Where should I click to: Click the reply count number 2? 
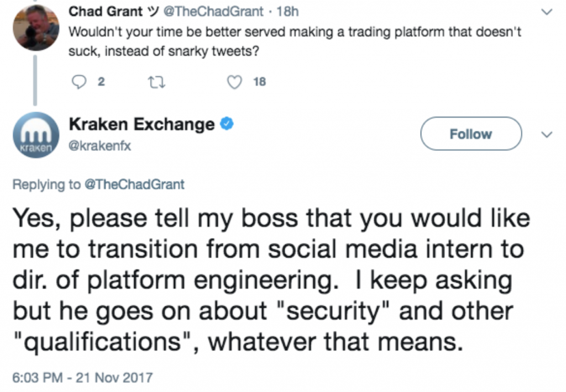point(101,82)
